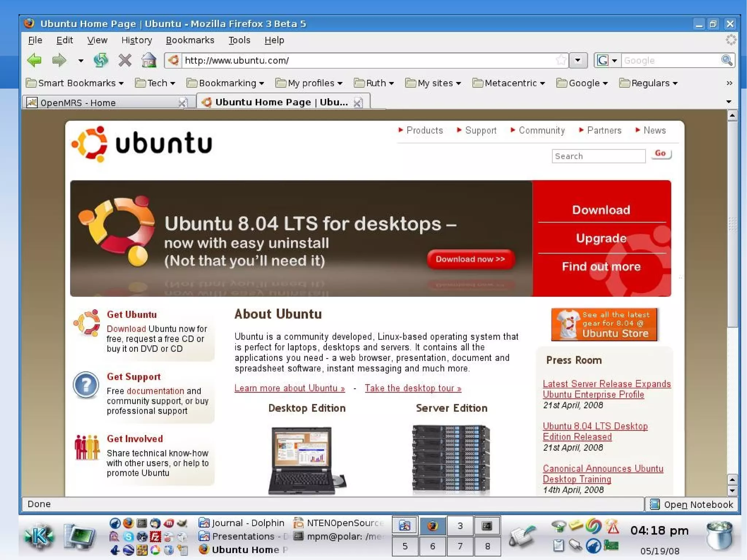The width and height of the screenshot is (747, 560).
Task: Click the Ubuntu site Search field
Action: (598, 156)
